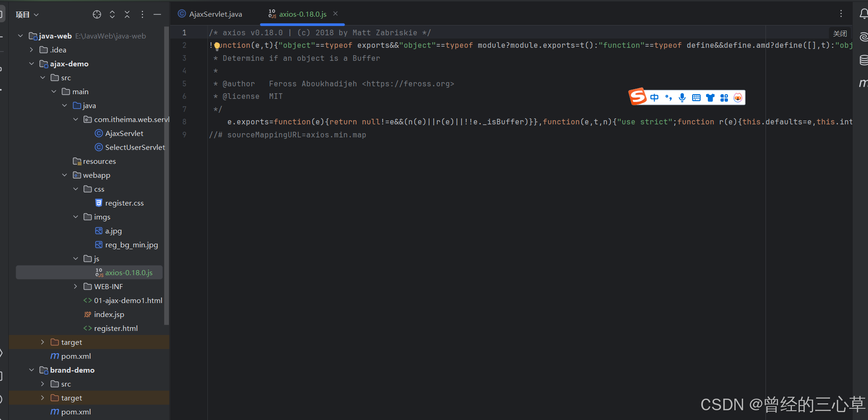The height and width of the screenshot is (420, 868).
Task: Expand the brand-demo target folder
Action: coord(43,398)
